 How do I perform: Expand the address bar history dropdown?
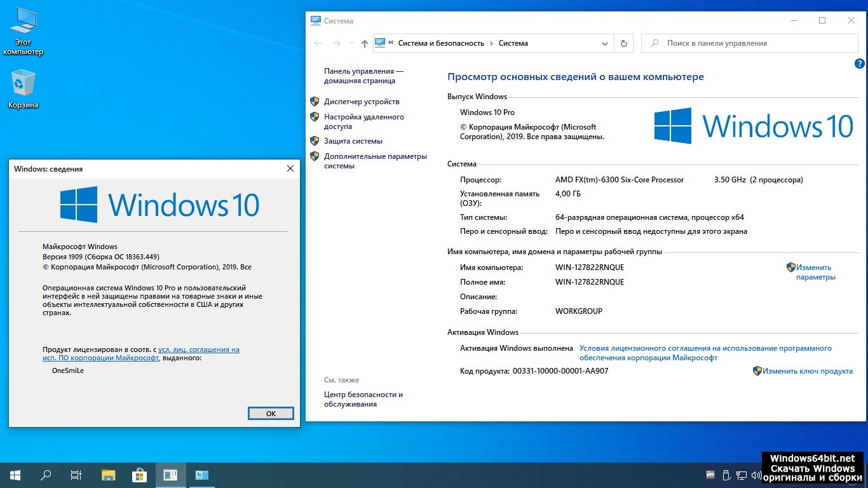coord(605,43)
